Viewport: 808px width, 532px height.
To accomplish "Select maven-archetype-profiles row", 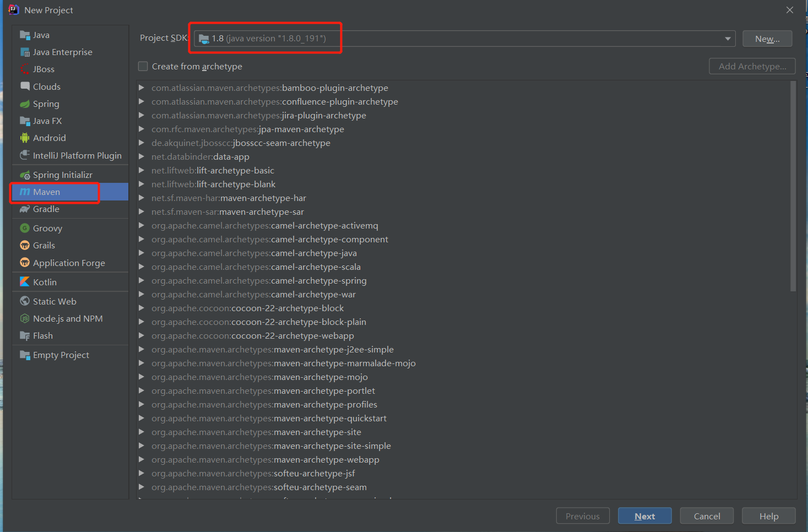I will click(463, 404).
